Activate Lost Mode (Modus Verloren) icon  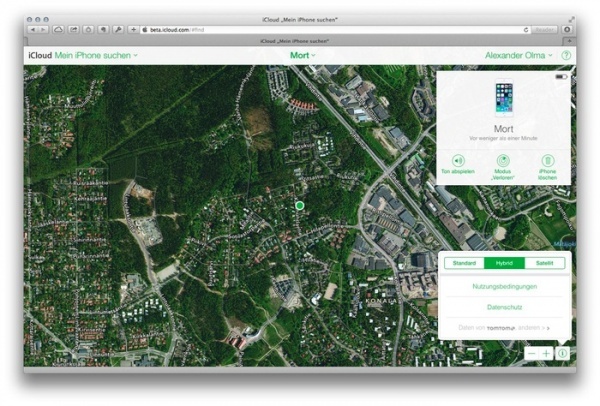(x=503, y=161)
